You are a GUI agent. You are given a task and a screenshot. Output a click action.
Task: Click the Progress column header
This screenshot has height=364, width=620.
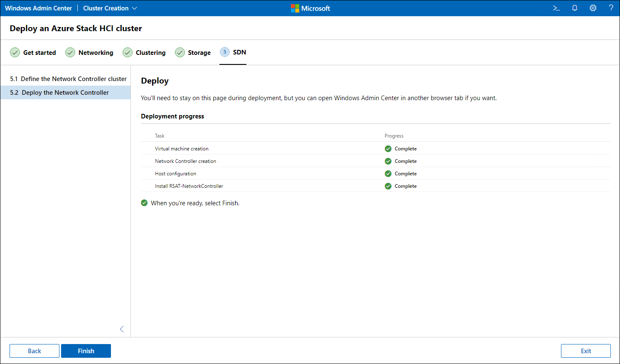coord(394,136)
